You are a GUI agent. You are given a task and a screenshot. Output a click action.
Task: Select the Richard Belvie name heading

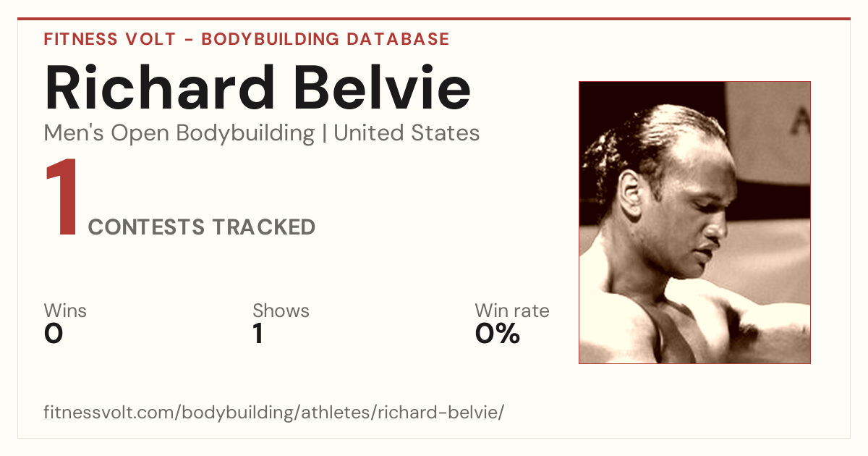258,87
